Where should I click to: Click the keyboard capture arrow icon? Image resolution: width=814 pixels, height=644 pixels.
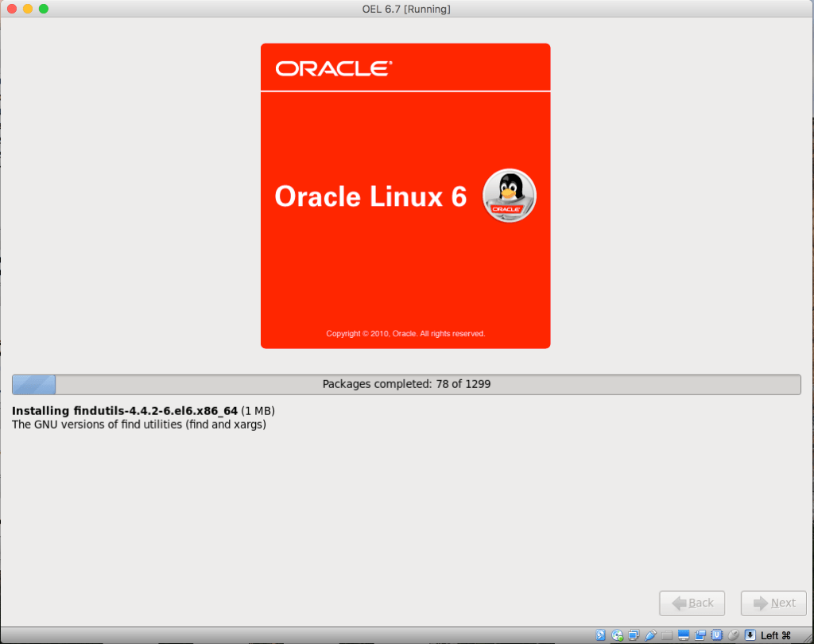pyautogui.click(x=750, y=634)
